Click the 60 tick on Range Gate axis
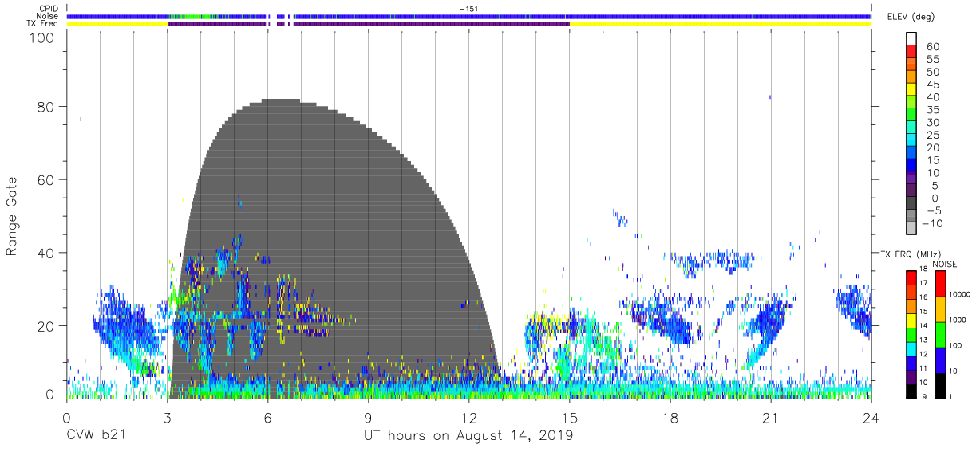Viewport: 980px width, 452px height. coord(46,179)
